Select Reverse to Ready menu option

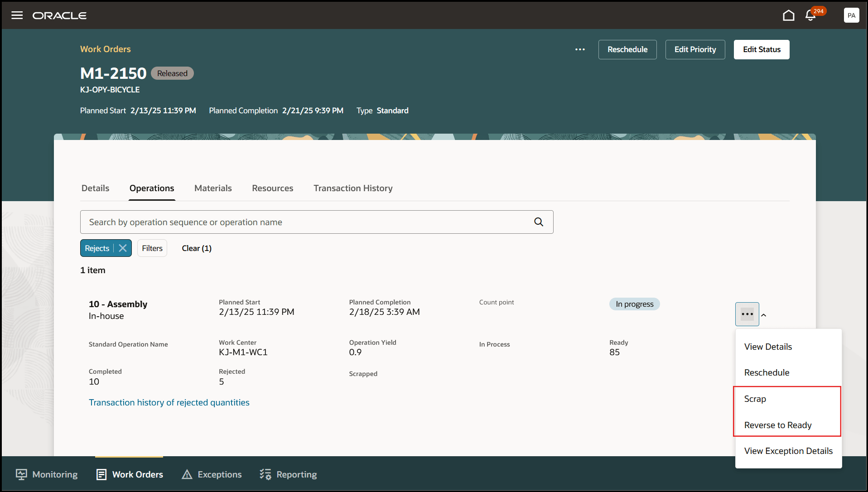point(787,425)
